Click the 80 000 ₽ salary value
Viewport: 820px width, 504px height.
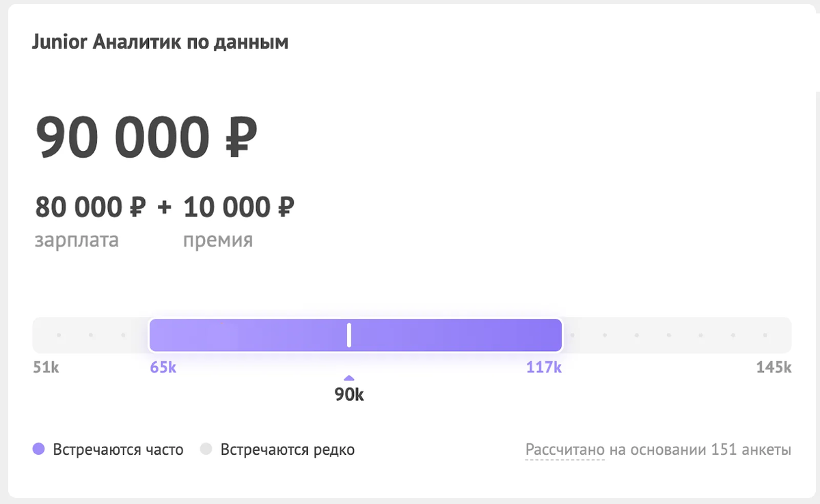click(x=90, y=206)
